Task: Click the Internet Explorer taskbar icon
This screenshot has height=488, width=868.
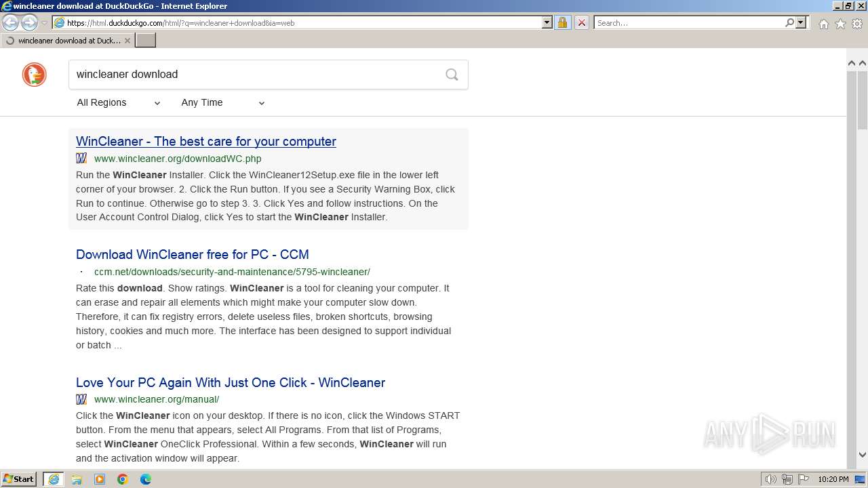Action: pyautogui.click(x=54, y=479)
